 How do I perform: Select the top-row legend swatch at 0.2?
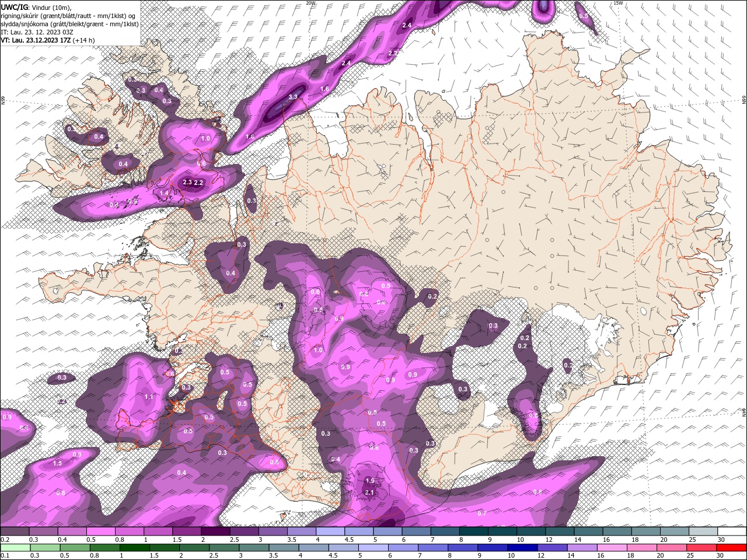coord(15,531)
